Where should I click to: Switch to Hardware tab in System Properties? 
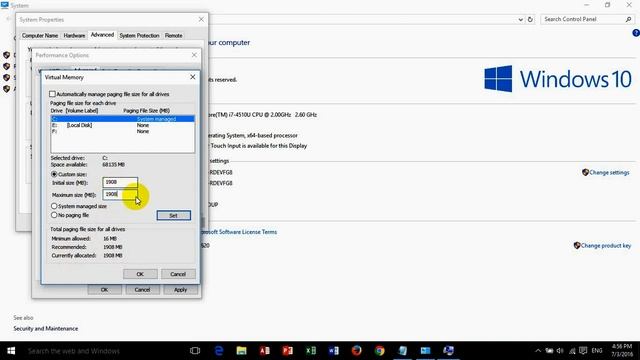coord(74,36)
